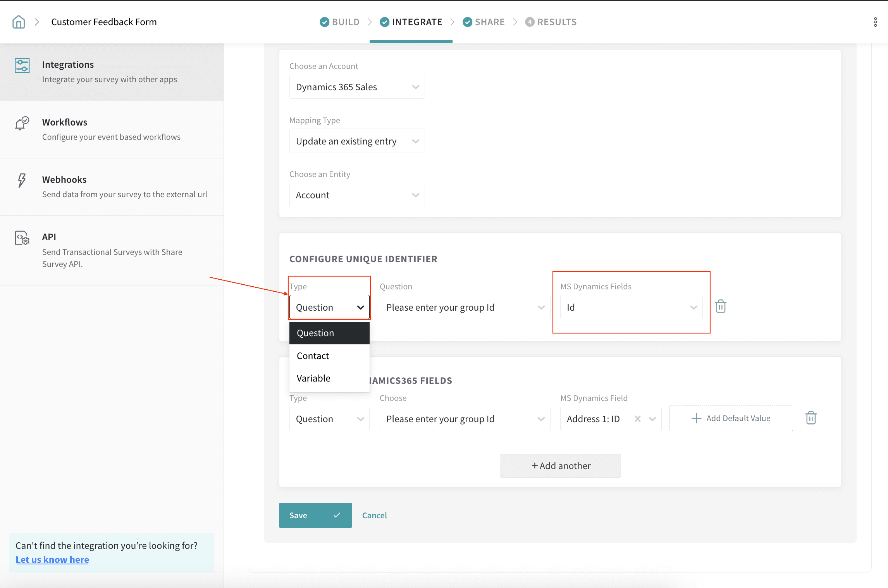The height and width of the screenshot is (588, 888).
Task: Delete the unique identifier row trash icon
Action: point(720,306)
